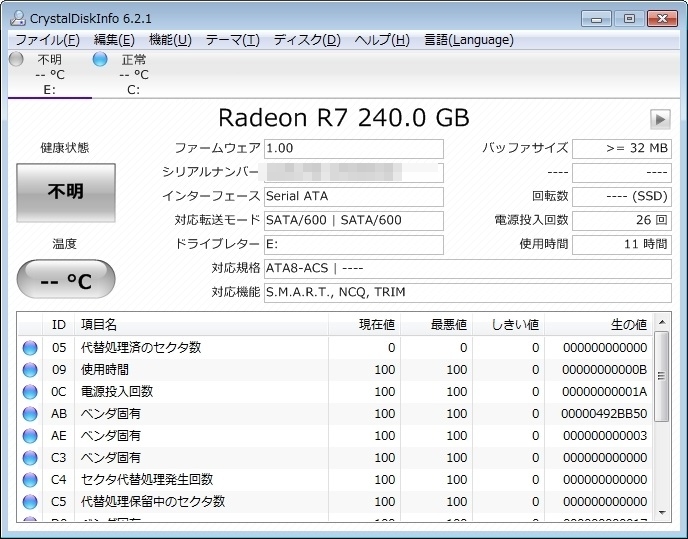Click the status orb for ID 0C
The image size is (688, 539).
click(x=30, y=392)
